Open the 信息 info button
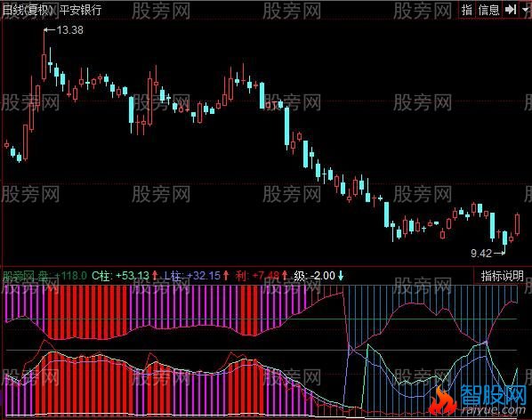Screen dimensions: 532x420 488,10
